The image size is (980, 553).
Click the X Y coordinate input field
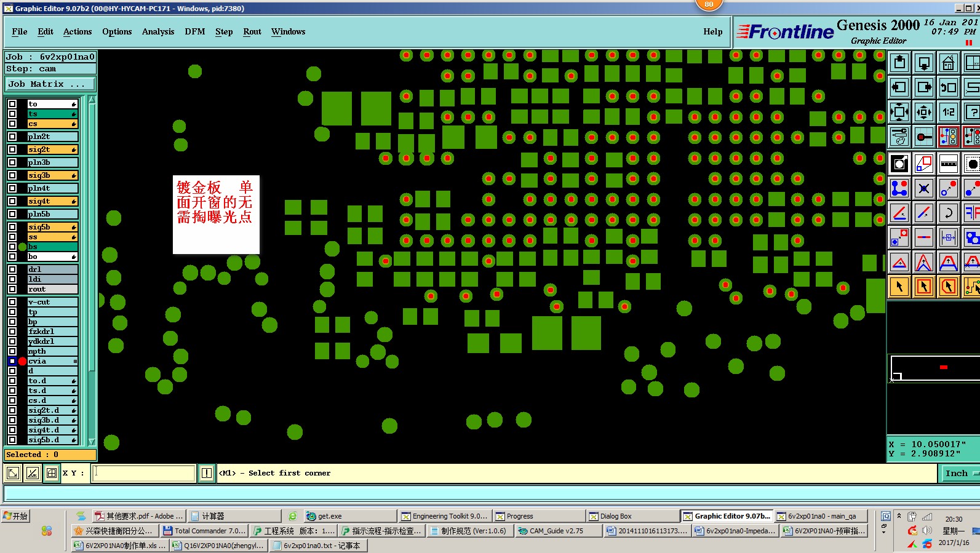pyautogui.click(x=143, y=473)
